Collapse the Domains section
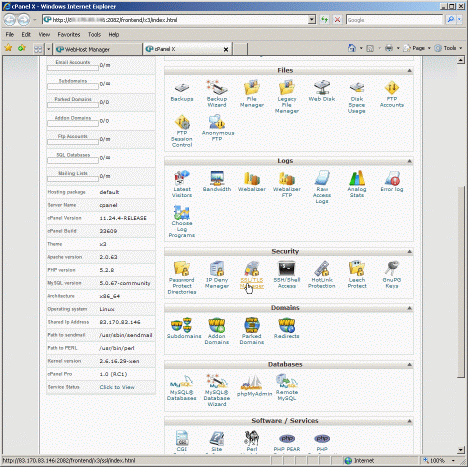This screenshot has height=467, width=468. [409, 308]
